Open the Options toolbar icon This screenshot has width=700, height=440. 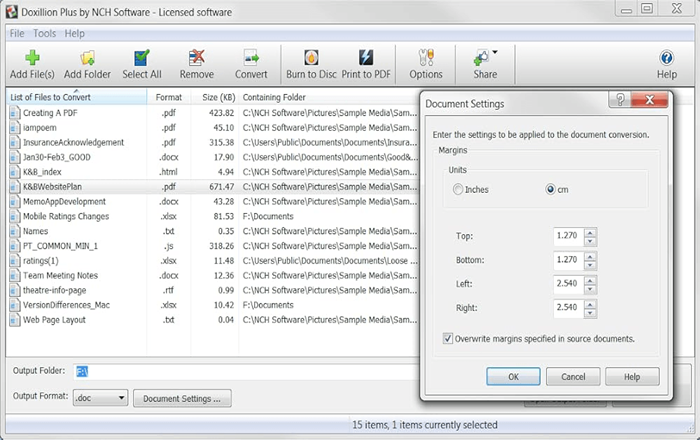pyautogui.click(x=426, y=58)
